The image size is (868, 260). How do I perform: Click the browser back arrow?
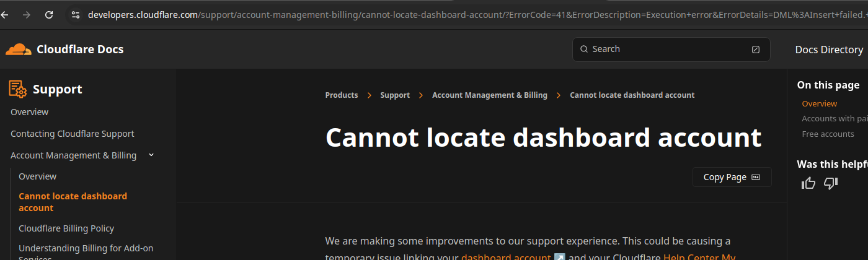coord(4,15)
